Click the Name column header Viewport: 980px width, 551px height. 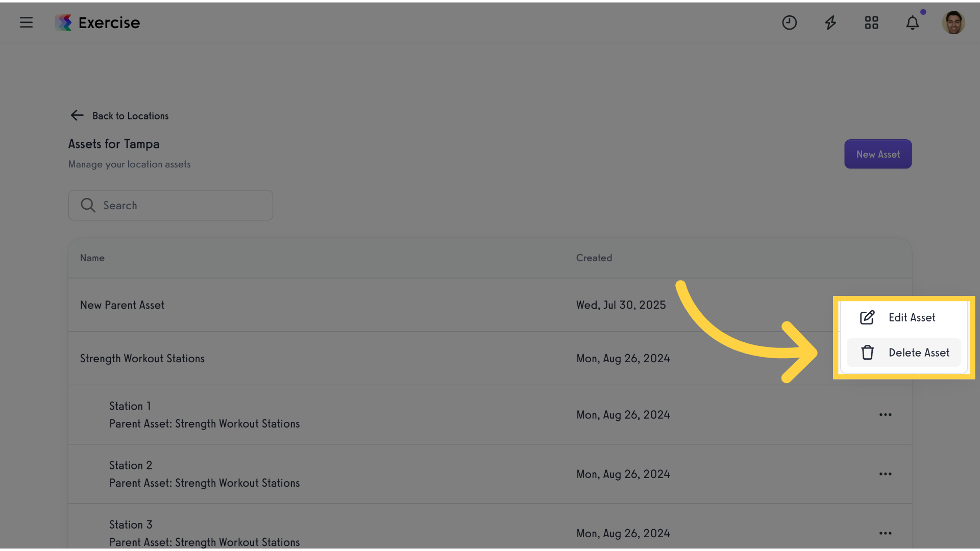tap(92, 258)
